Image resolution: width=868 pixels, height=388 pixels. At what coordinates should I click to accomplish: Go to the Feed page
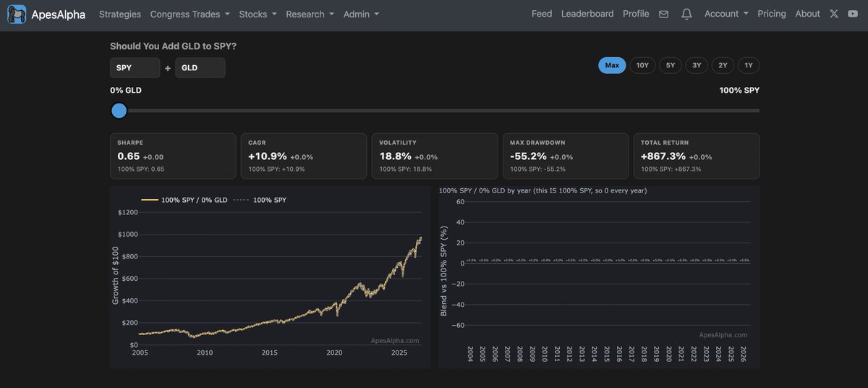pyautogui.click(x=542, y=14)
